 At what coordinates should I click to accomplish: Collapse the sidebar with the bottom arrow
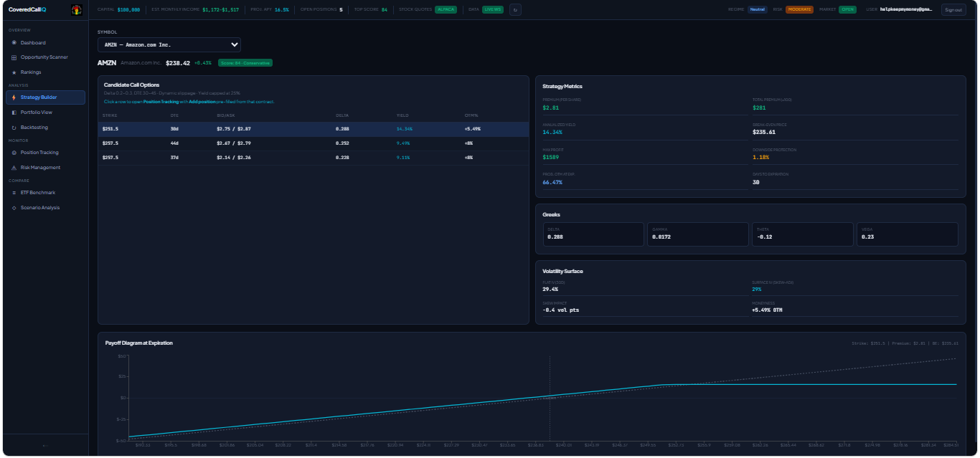click(x=44, y=445)
